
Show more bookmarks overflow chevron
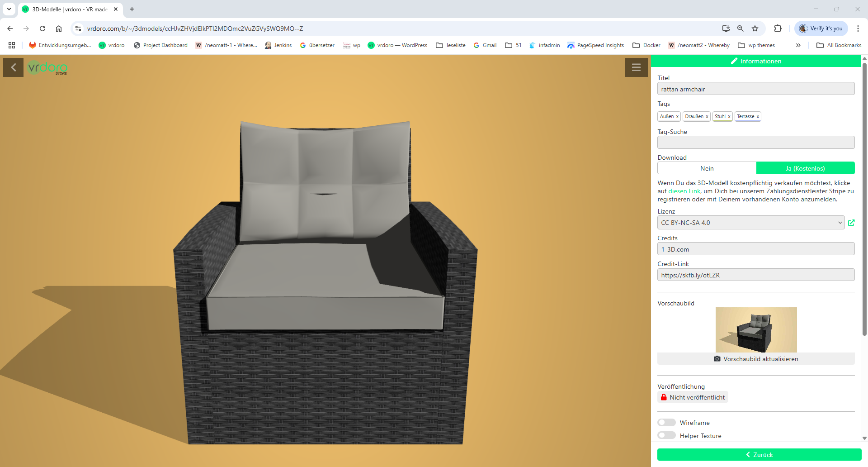tap(798, 45)
